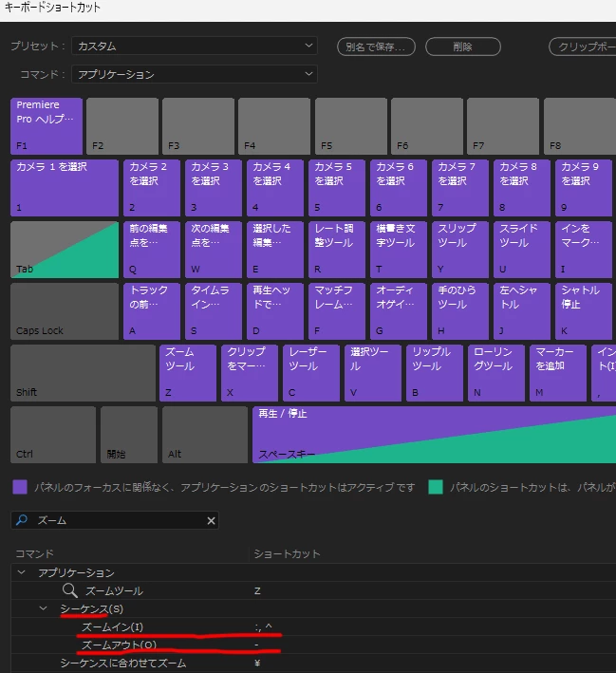The image size is (616, 673).
Task: Collapse the シーケンス(S) tree group
Action: coord(44,608)
